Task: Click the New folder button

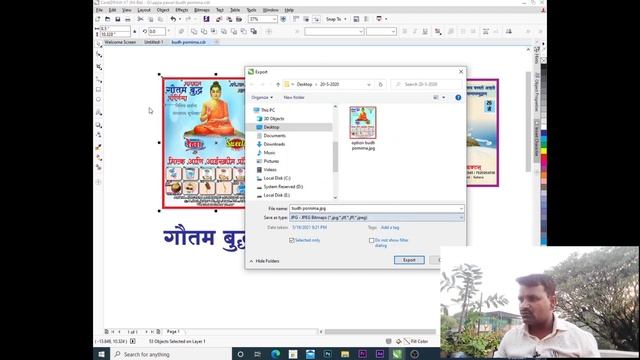Action: coord(294,98)
